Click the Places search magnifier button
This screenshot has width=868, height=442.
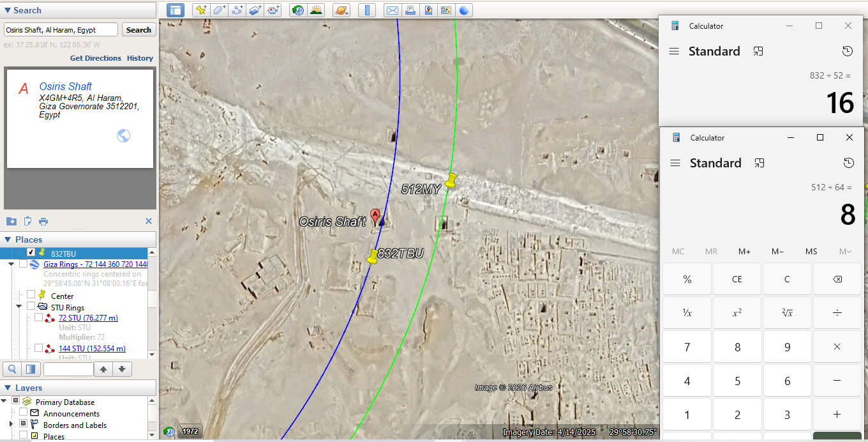click(11, 369)
